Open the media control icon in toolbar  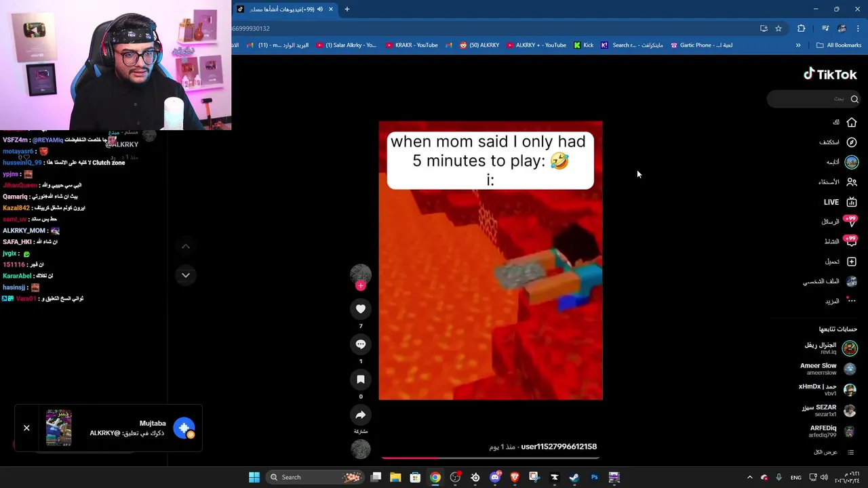click(x=825, y=28)
